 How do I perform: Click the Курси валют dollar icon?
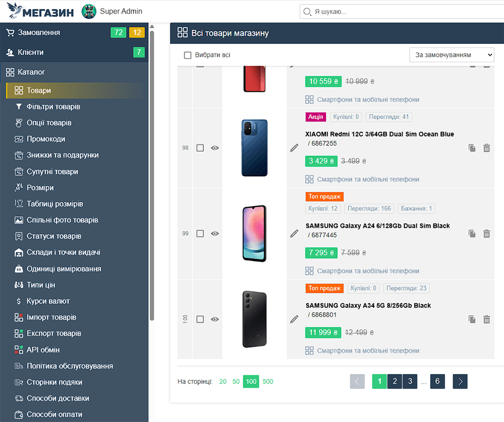pyautogui.click(x=18, y=301)
